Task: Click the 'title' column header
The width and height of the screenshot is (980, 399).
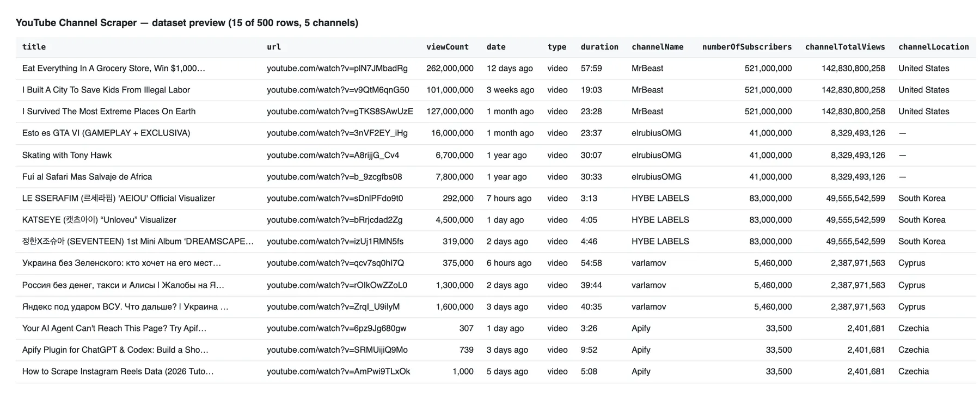Action: coord(34,47)
